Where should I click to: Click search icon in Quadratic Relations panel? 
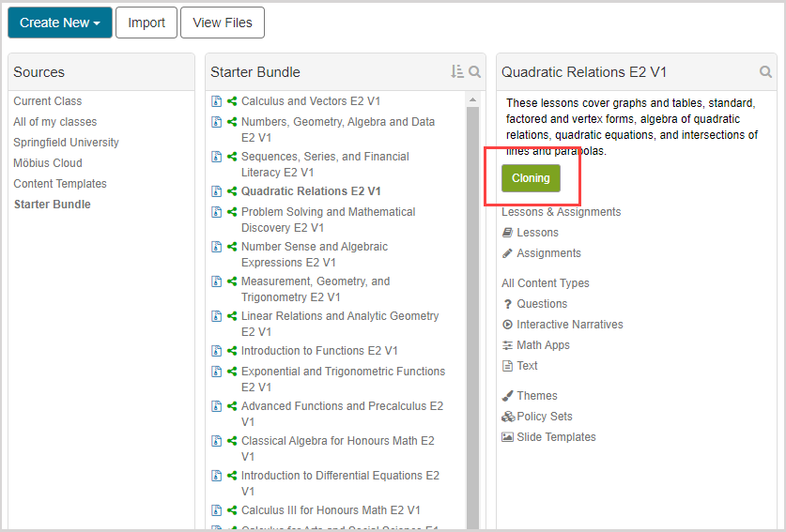766,72
